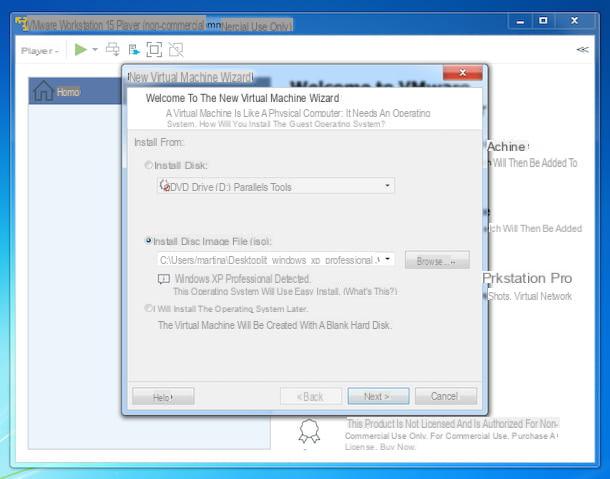Click the Cancel button in the wizard
Viewport: 610px width, 479px height.
446,396
